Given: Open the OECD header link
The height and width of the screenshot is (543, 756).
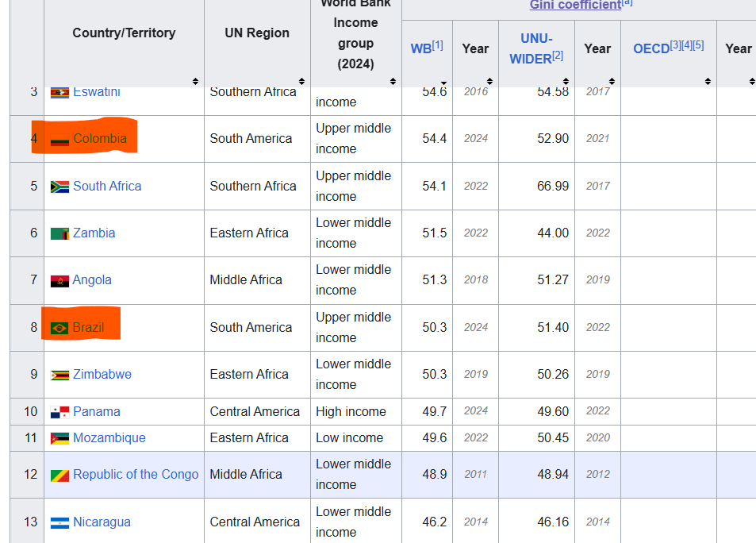Looking at the screenshot, I should click(651, 48).
